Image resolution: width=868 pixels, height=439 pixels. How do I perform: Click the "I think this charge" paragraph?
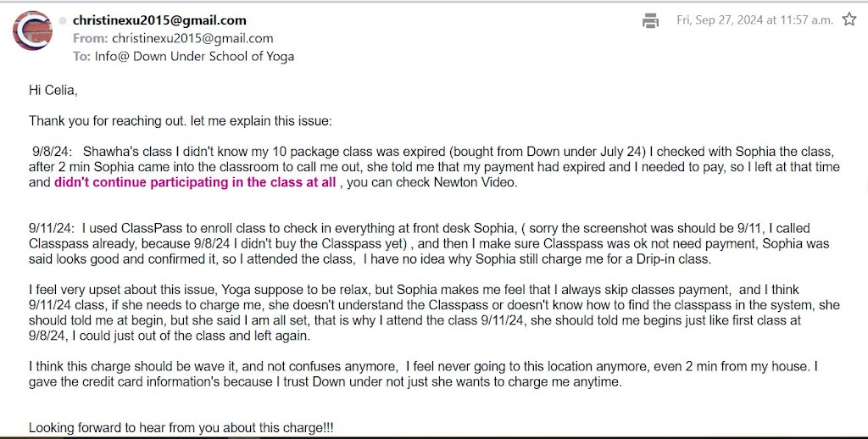tap(424, 375)
